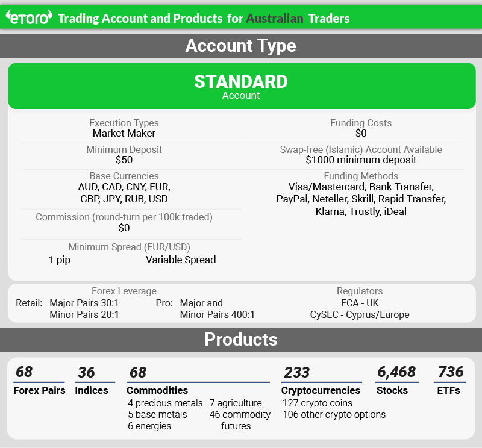Select the Minimum Deposit $50 entry
The width and height of the screenshot is (482, 448).
[x=124, y=155]
